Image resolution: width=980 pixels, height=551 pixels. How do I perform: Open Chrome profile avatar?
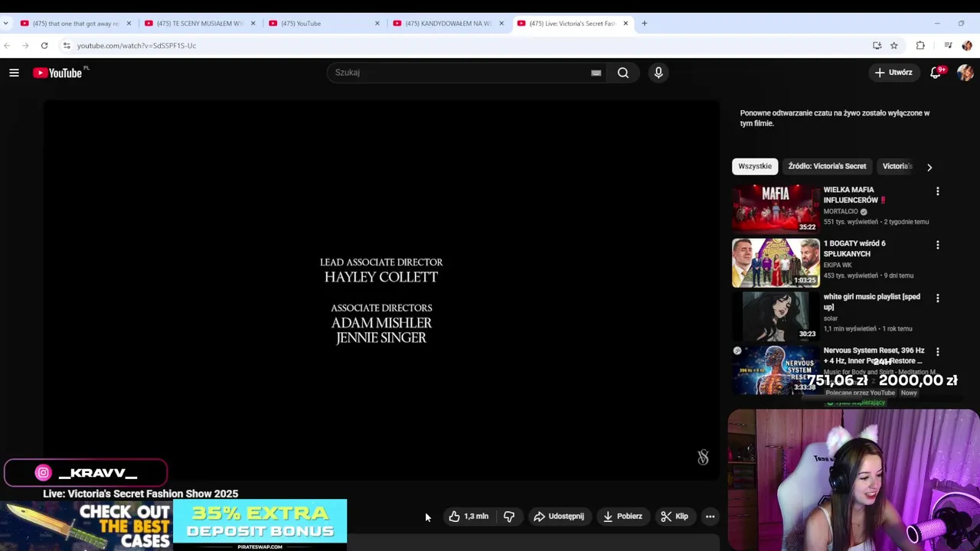[966, 46]
